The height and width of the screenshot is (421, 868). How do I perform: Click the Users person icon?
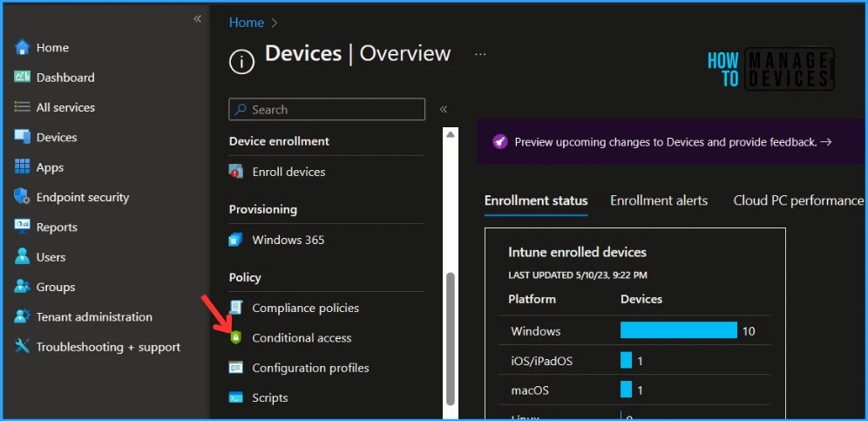(x=22, y=256)
